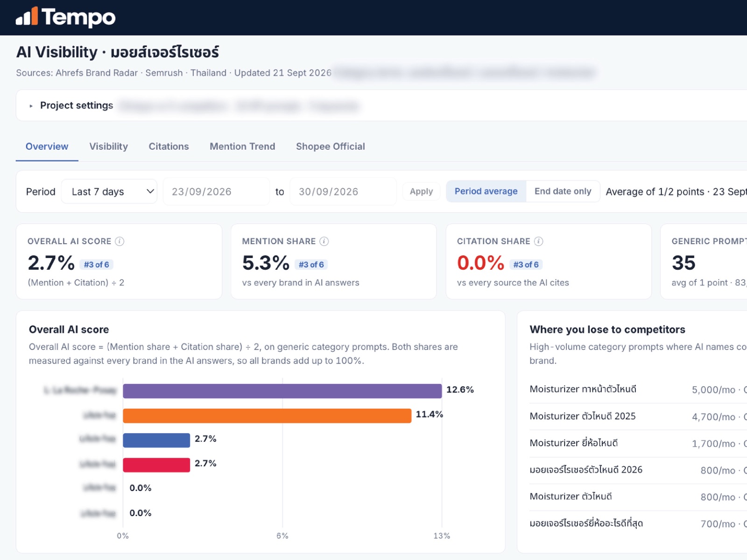
Task: Click the 2.7% overall score value
Action: click(x=51, y=263)
